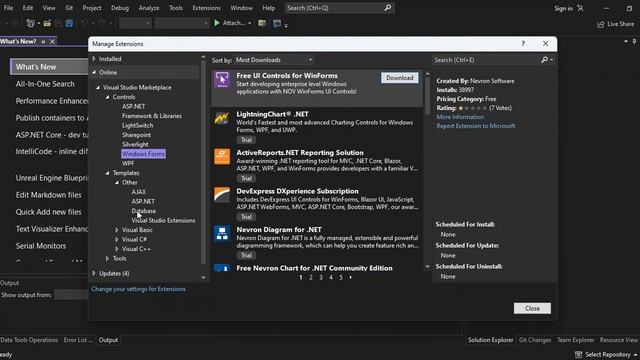Expand the Installed category
Viewport: 640px width, 360px height.
[94, 59]
